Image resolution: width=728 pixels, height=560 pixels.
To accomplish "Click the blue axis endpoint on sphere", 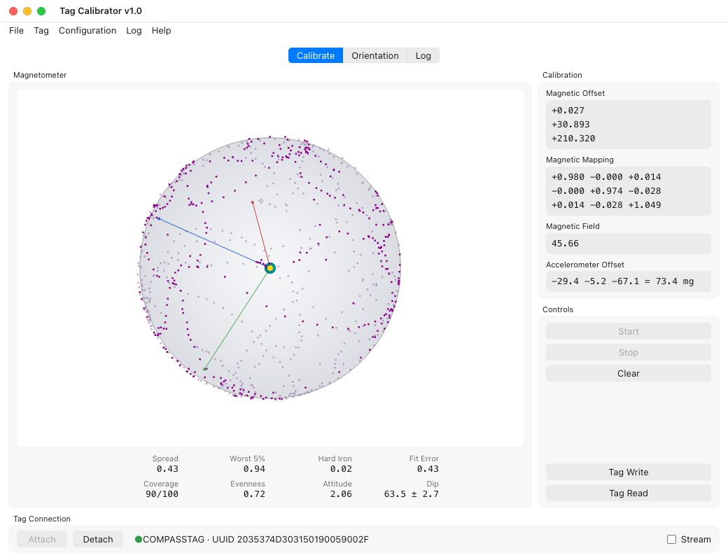I will 159,218.
